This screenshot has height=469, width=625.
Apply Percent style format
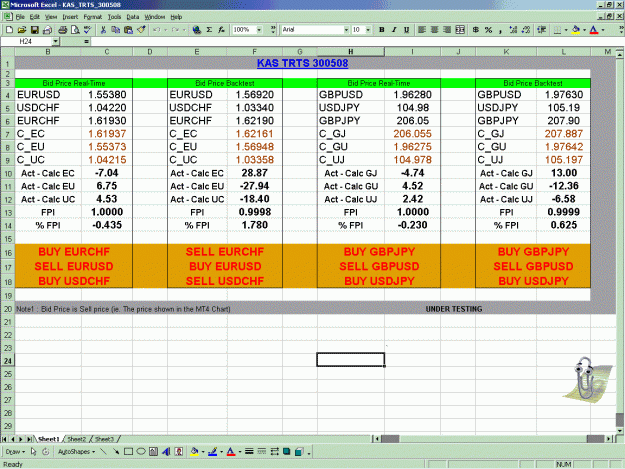(488, 30)
